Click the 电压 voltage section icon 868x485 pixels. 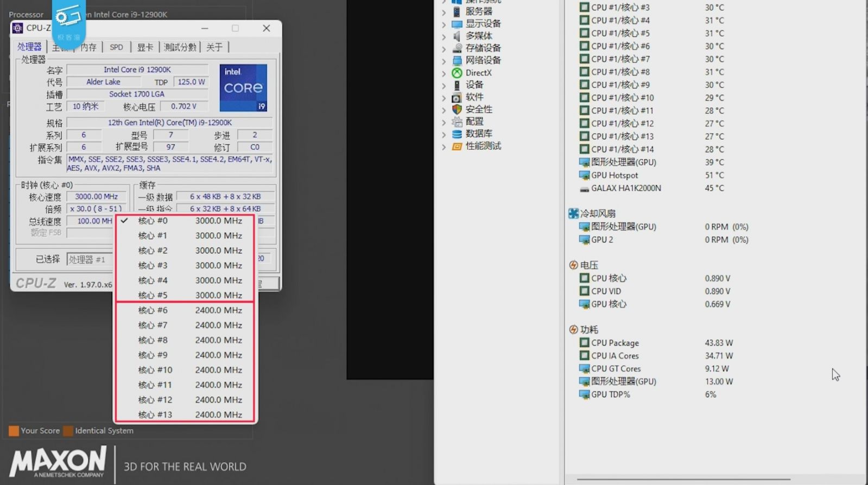[x=573, y=265]
